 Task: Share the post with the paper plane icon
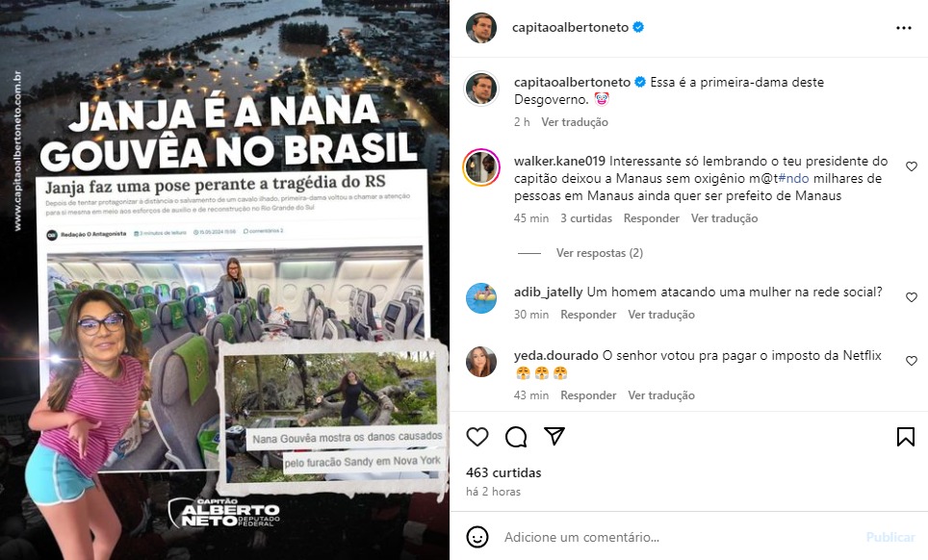tap(554, 436)
